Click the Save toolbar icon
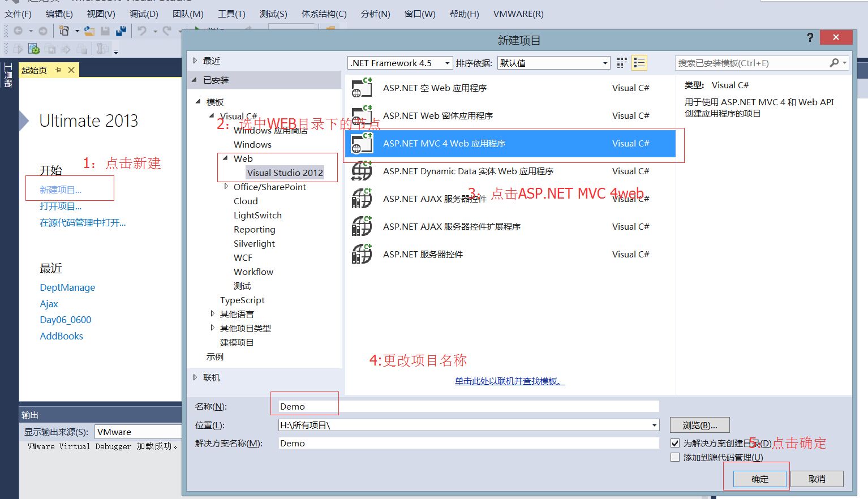The width and height of the screenshot is (868, 499). [105, 31]
